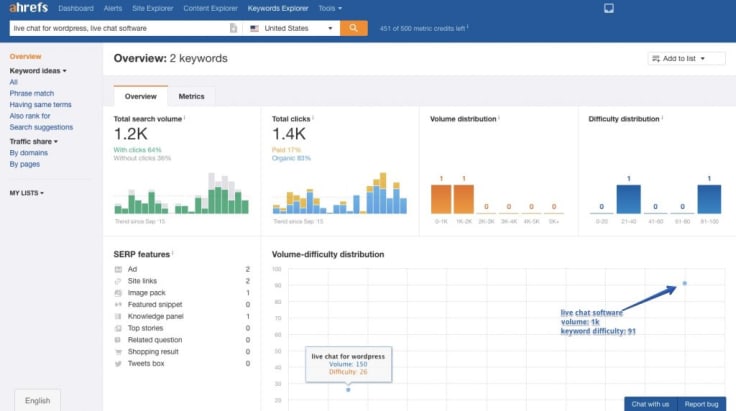Click the Ad icon under SERP features
736x411 pixels.
coord(118,269)
